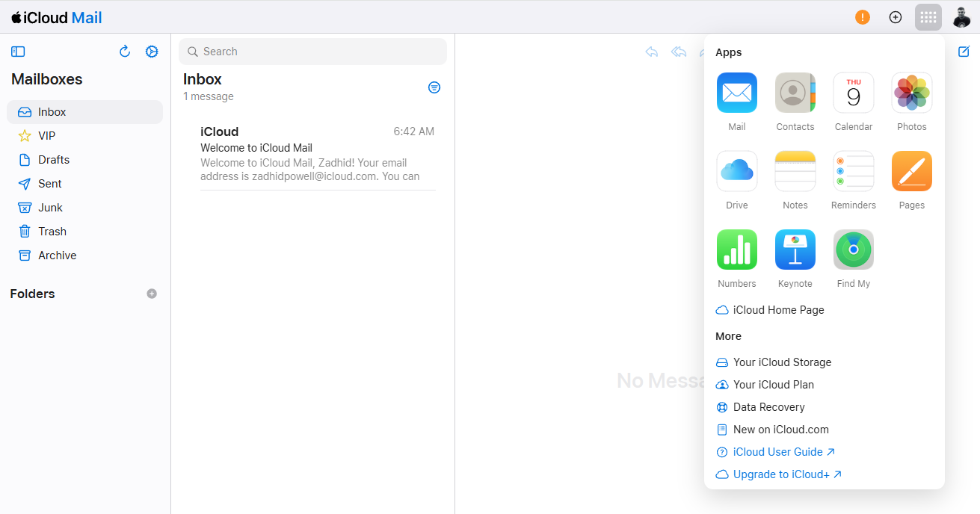
Task: Launch Reminders
Action: [x=853, y=171]
